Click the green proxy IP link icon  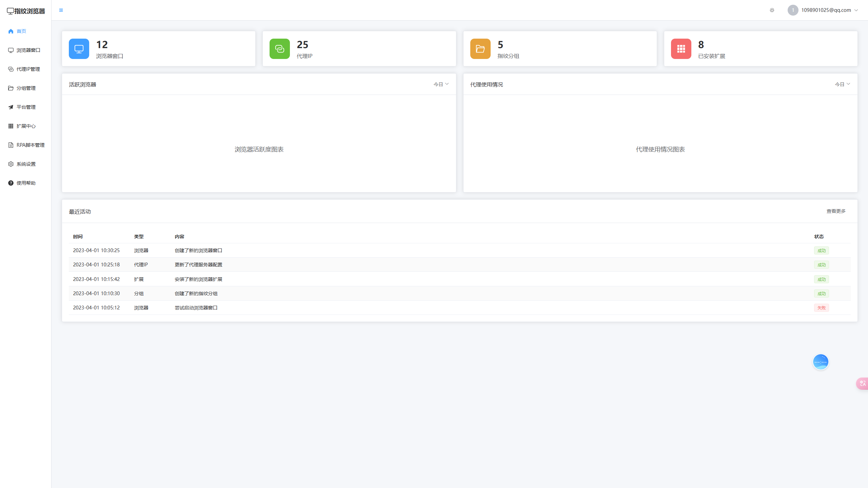point(280,49)
